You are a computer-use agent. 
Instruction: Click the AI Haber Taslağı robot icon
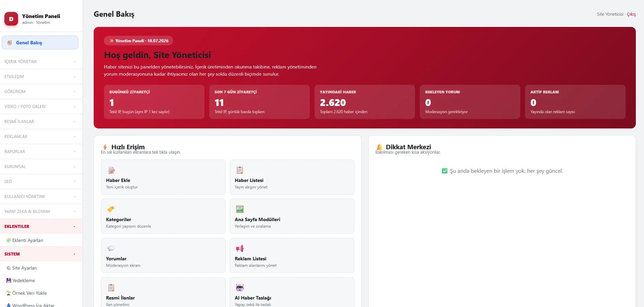[x=240, y=288]
